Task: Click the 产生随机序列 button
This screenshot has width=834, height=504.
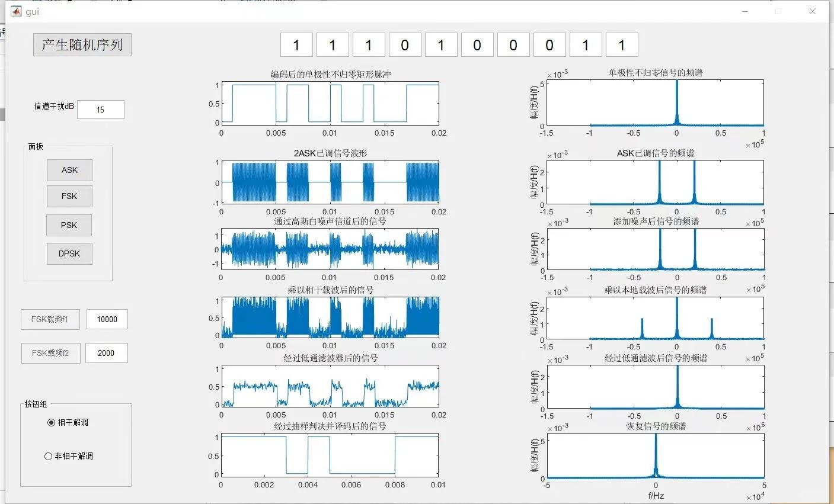Action: coord(82,45)
